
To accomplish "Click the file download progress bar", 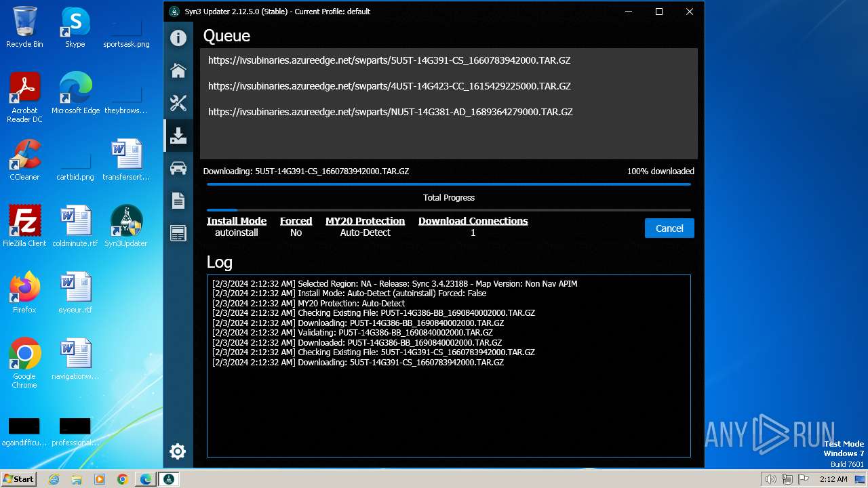I will click(x=449, y=184).
